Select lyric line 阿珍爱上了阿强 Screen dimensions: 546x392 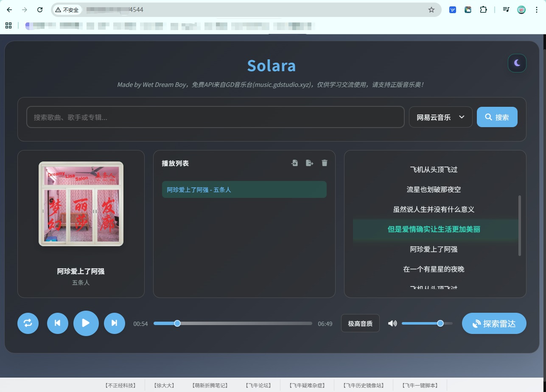point(434,250)
